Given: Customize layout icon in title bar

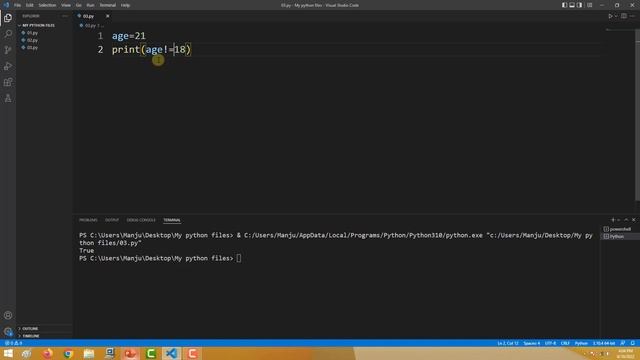Looking at the screenshot, I should (x=589, y=5).
